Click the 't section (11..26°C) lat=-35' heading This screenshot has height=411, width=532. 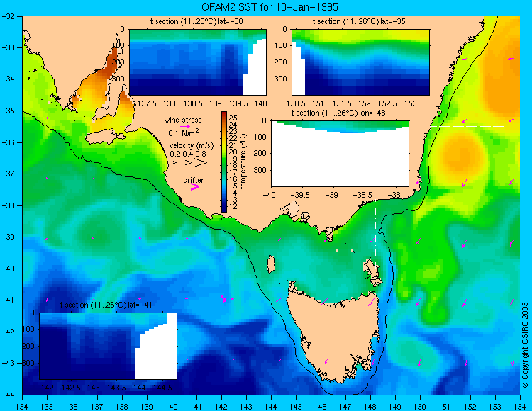pos(359,22)
